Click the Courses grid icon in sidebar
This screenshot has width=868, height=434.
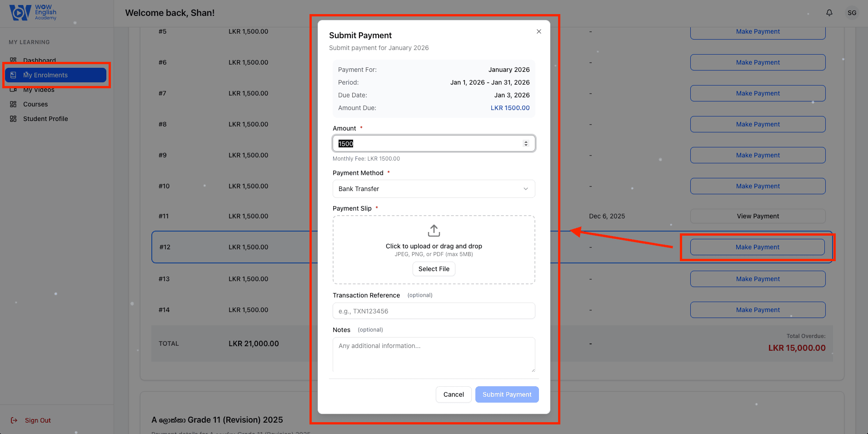[x=13, y=104]
